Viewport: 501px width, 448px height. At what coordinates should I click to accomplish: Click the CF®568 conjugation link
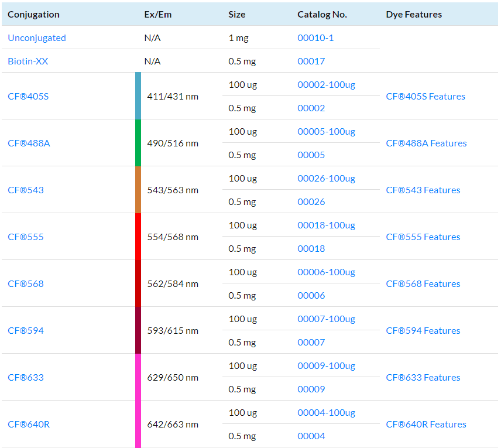[x=26, y=284]
